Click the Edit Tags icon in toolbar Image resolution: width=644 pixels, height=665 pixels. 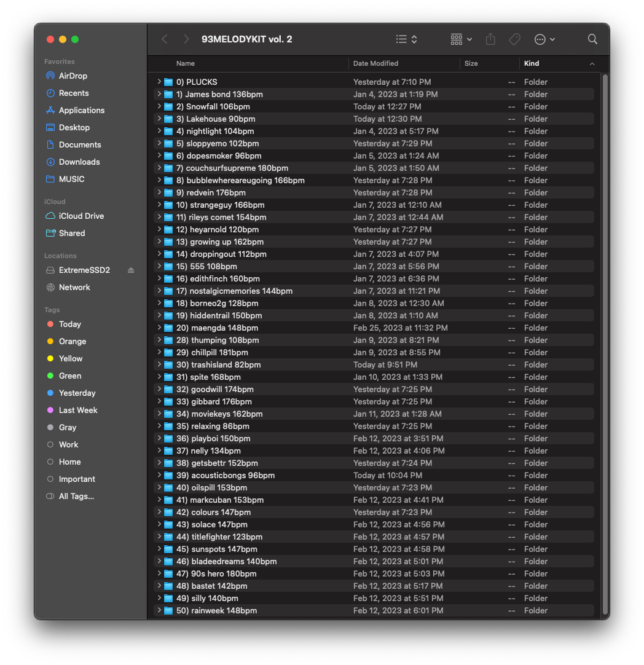pyautogui.click(x=515, y=39)
